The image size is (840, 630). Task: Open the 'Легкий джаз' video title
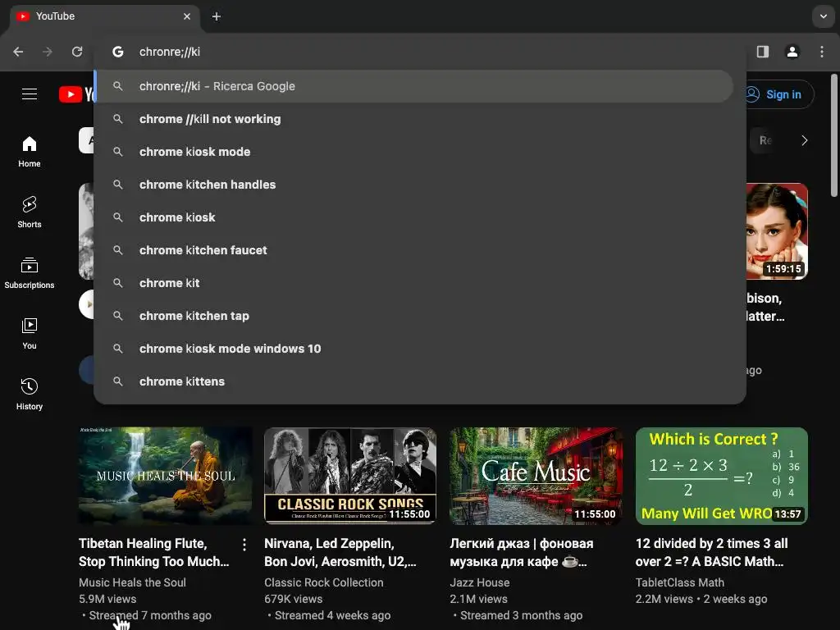tap(521, 552)
